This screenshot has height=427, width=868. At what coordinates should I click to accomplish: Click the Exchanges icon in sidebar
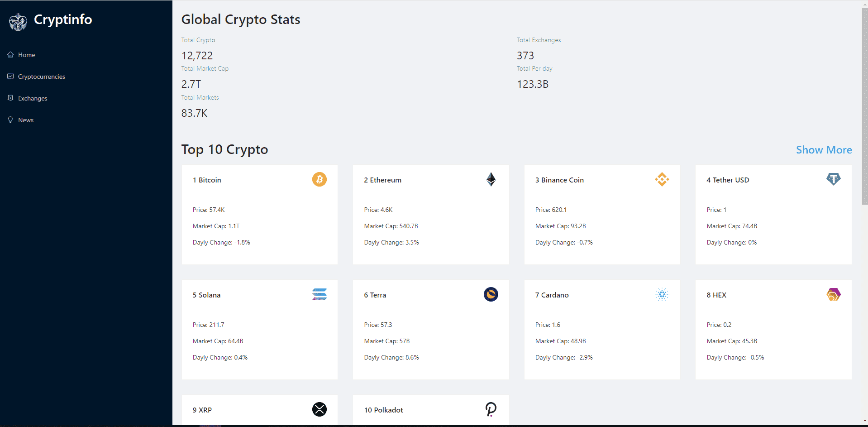click(10, 98)
